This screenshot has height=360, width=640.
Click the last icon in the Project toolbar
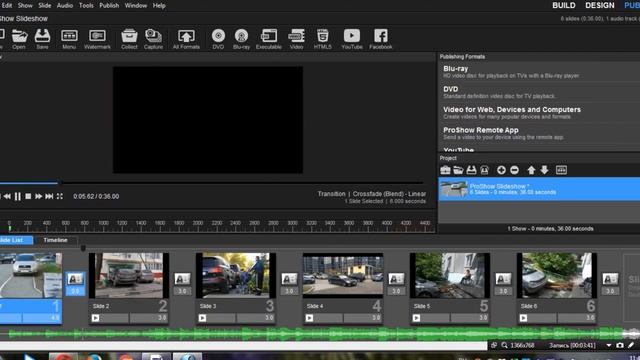[x=561, y=170]
